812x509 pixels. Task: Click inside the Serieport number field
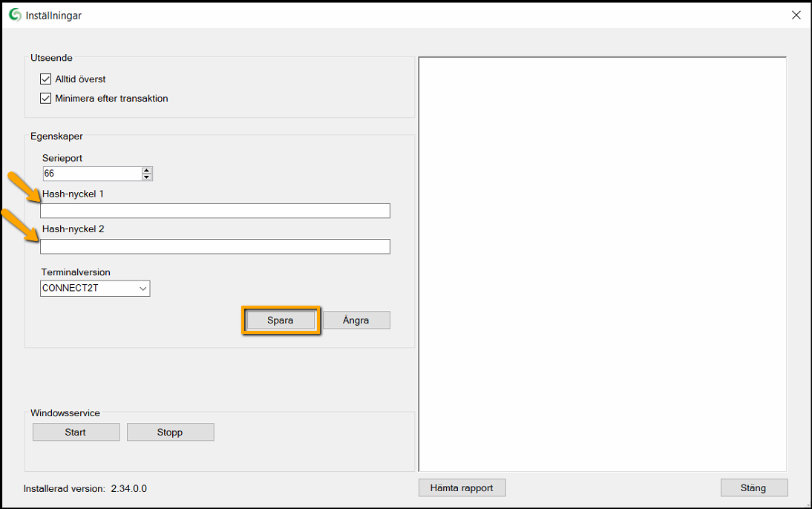91,174
